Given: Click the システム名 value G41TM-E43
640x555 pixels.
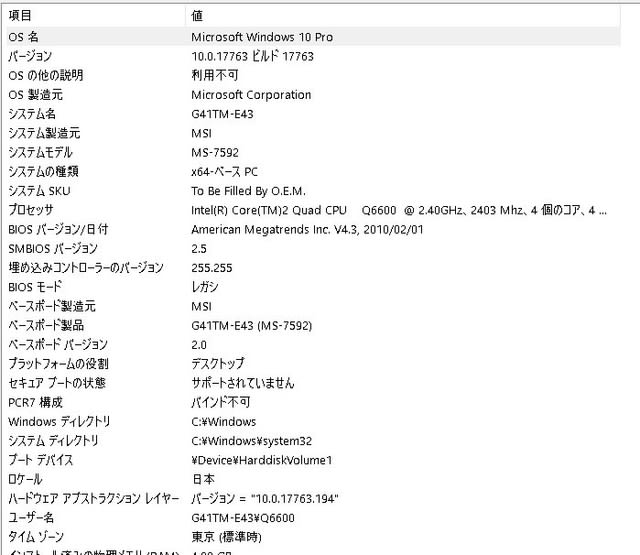Looking at the screenshot, I should click(x=222, y=114).
